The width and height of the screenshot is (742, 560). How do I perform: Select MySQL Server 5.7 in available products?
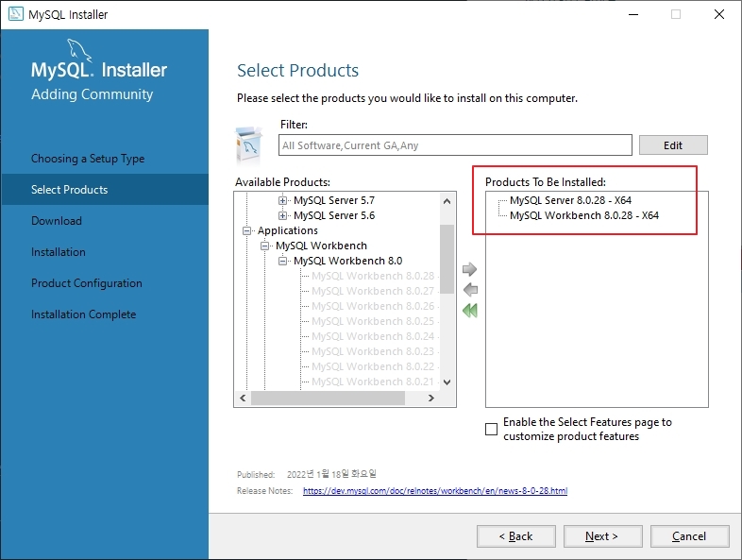(334, 200)
